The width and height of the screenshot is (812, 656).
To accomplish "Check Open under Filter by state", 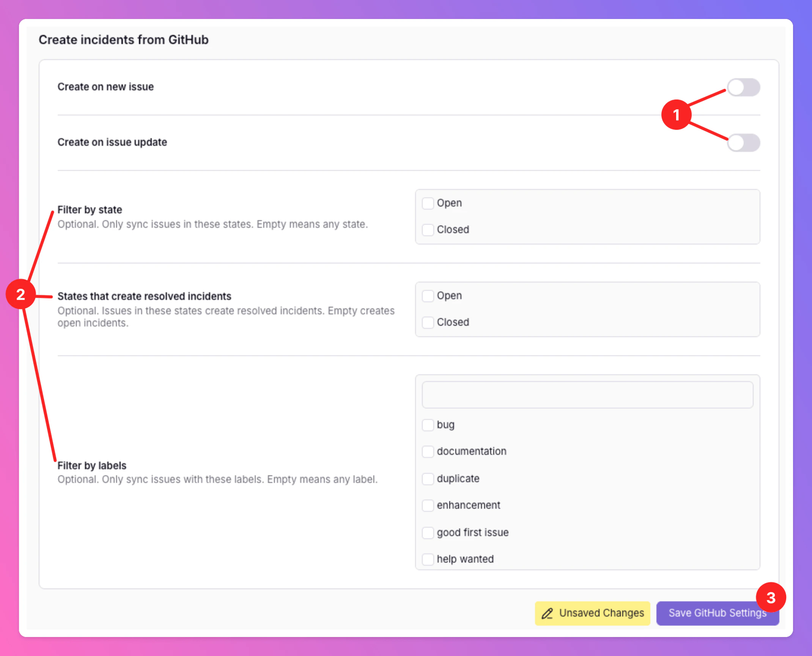I will pos(428,203).
